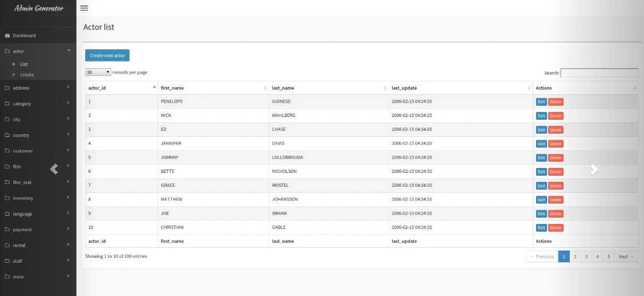The image size is (644, 296).
Task: Select the List item under actor
Action: (24, 64)
